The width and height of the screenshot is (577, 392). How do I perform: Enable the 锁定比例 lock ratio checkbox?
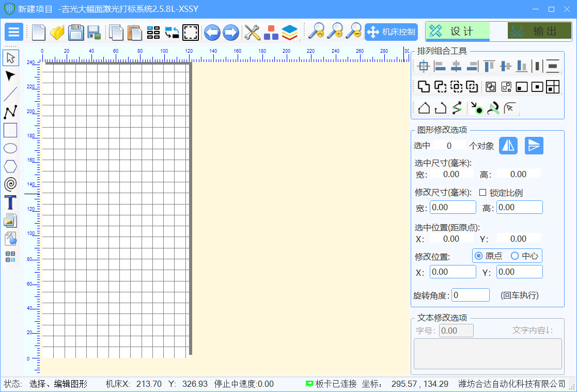click(x=483, y=193)
